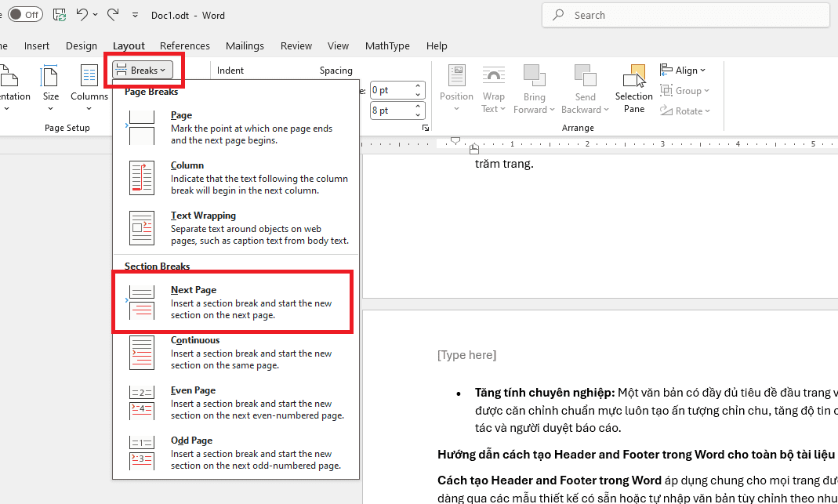Viewport: 838px width, 504px height.
Task: Click the Wrap Text icon
Action: 493,75
